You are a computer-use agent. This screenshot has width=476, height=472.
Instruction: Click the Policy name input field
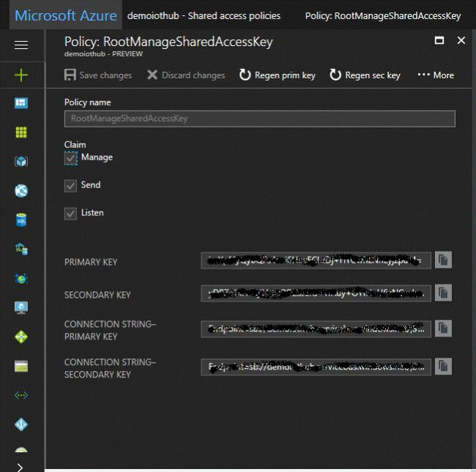pyautogui.click(x=259, y=119)
